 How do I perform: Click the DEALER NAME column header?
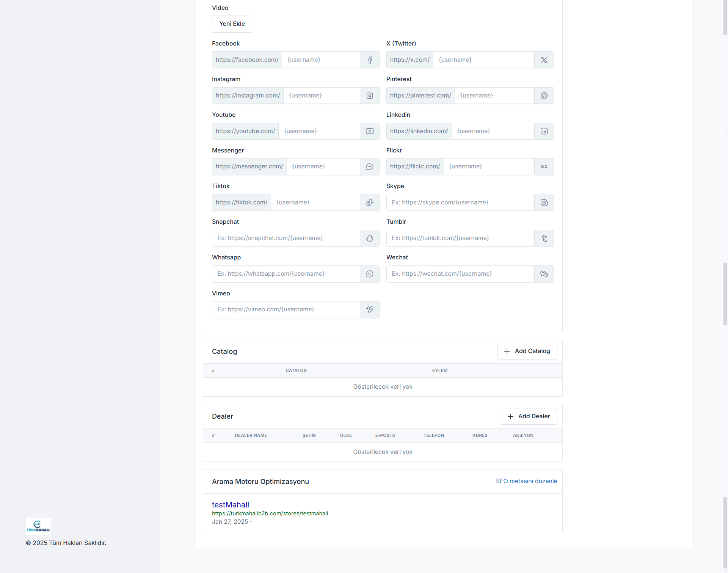click(x=251, y=435)
